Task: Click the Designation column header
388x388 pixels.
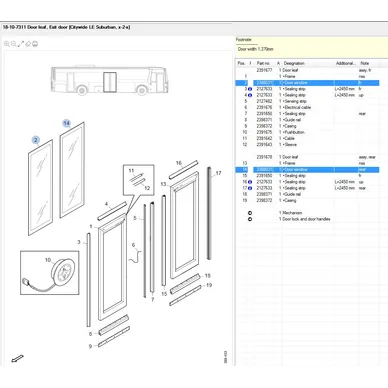Action: tap(294, 63)
